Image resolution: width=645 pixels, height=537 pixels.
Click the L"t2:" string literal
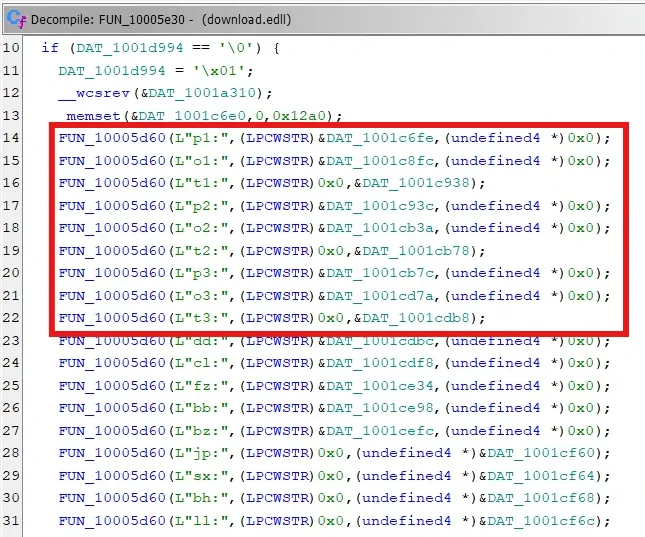202,251
